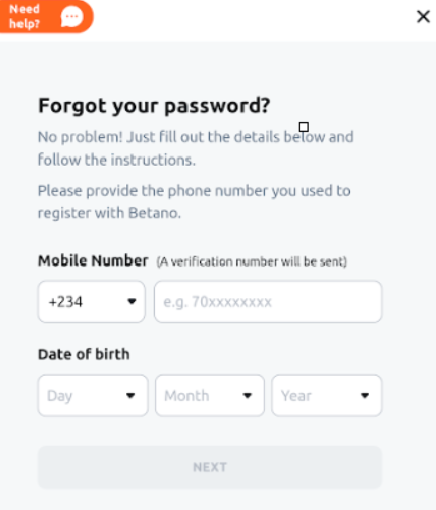The width and height of the screenshot is (436, 510).
Task: Open the Day dropdown
Action: pos(93,395)
